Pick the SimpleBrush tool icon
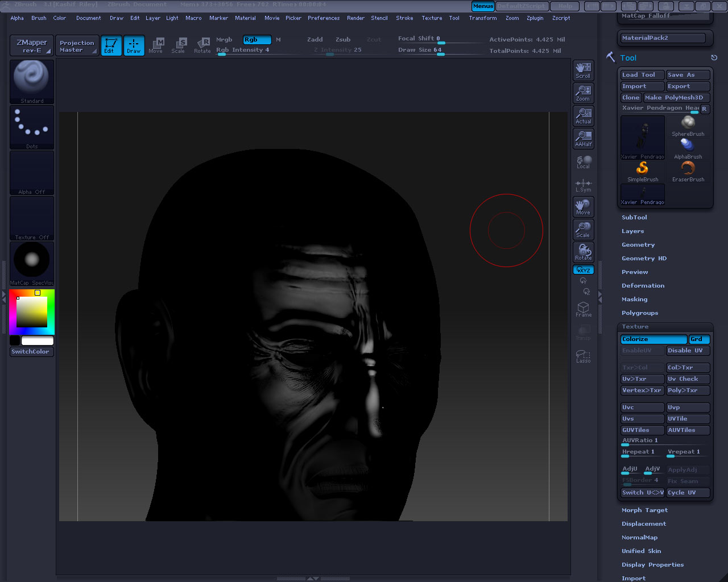728x582 pixels. click(x=643, y=171)
